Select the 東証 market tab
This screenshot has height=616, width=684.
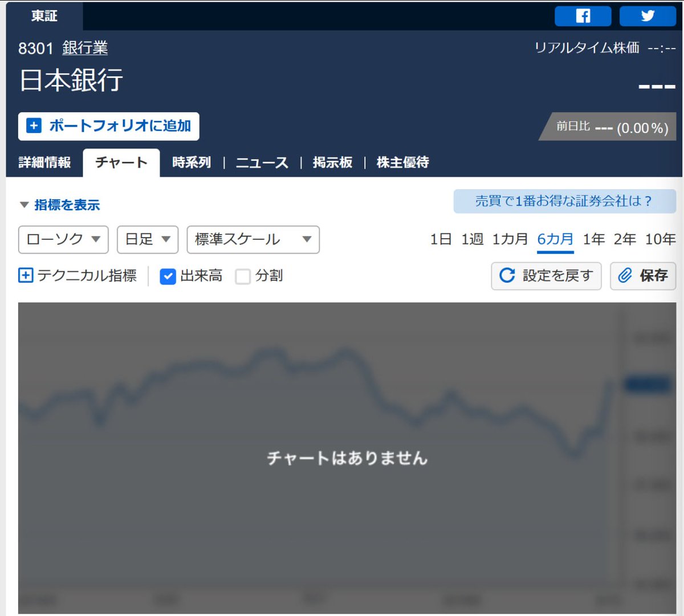(44, 16)
